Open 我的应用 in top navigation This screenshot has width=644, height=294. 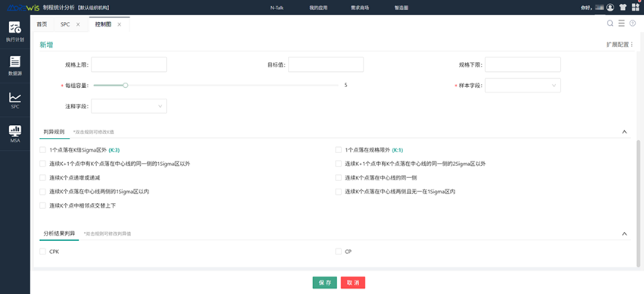(318, 8)
